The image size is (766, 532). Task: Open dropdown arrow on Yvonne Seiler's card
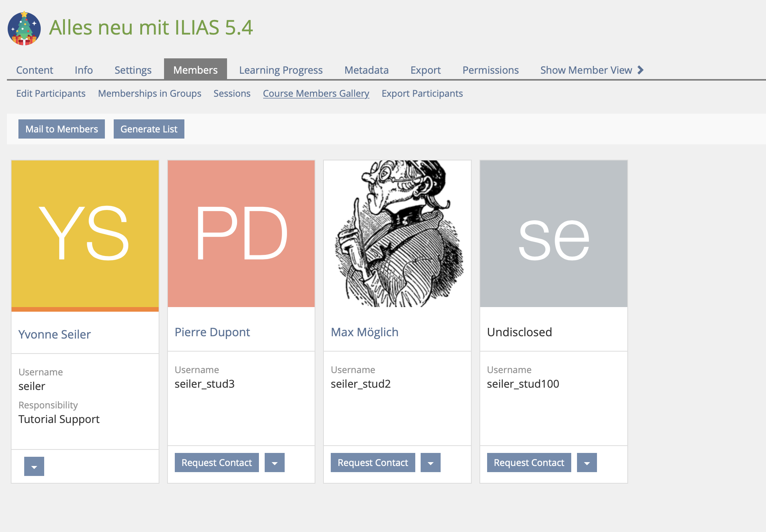pos(34,466)
